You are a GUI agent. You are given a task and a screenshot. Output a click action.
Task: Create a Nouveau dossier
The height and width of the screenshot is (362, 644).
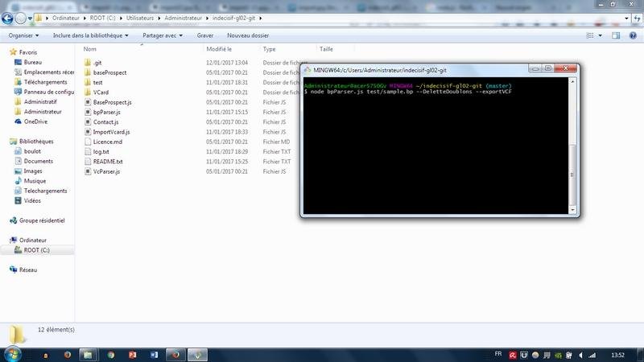(248, 35)
